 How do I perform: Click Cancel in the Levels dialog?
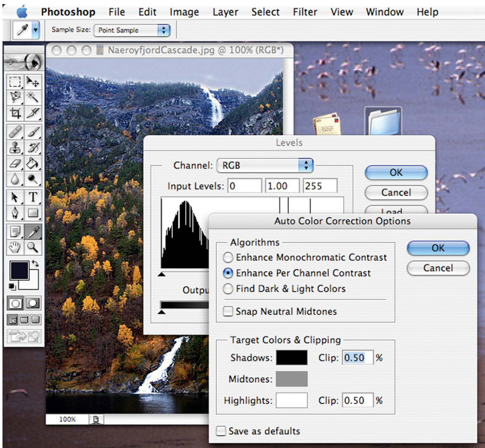pyautogui.click(x=396, y=192)
